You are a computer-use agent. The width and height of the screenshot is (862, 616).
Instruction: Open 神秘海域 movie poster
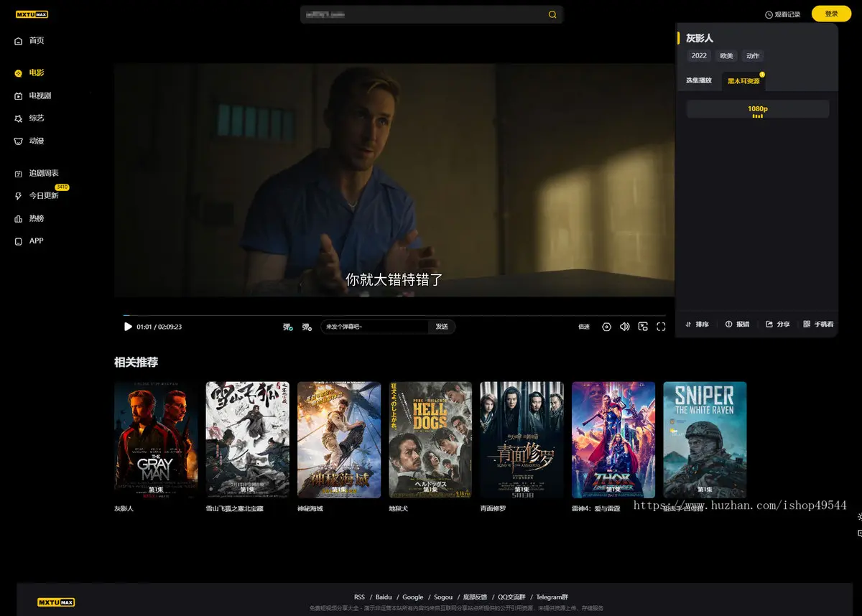point(339,439)
